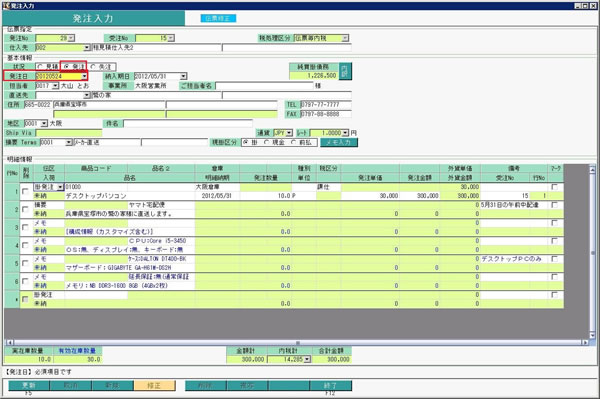Click the grid's vertical scroll down arrow

[592, 335]
